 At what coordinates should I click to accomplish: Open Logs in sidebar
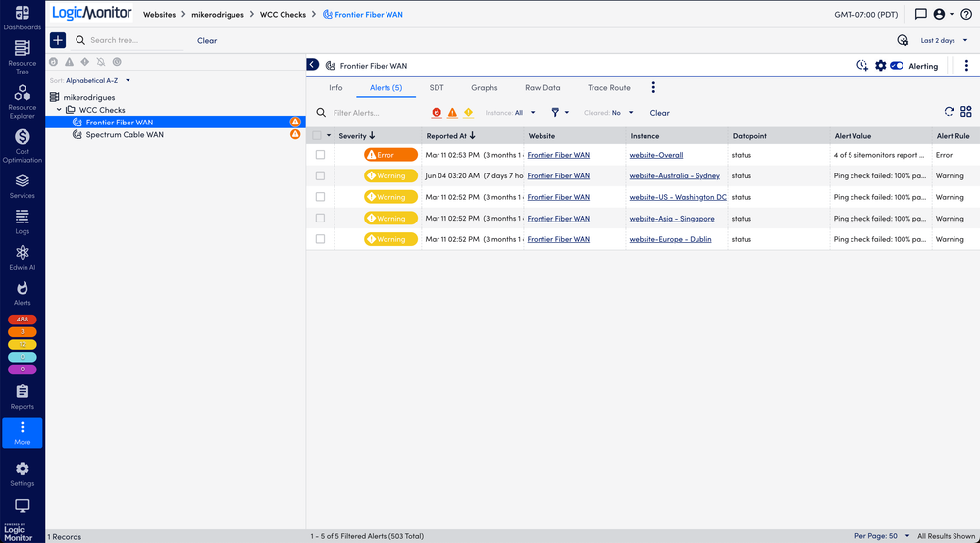(x=22, y=222)
